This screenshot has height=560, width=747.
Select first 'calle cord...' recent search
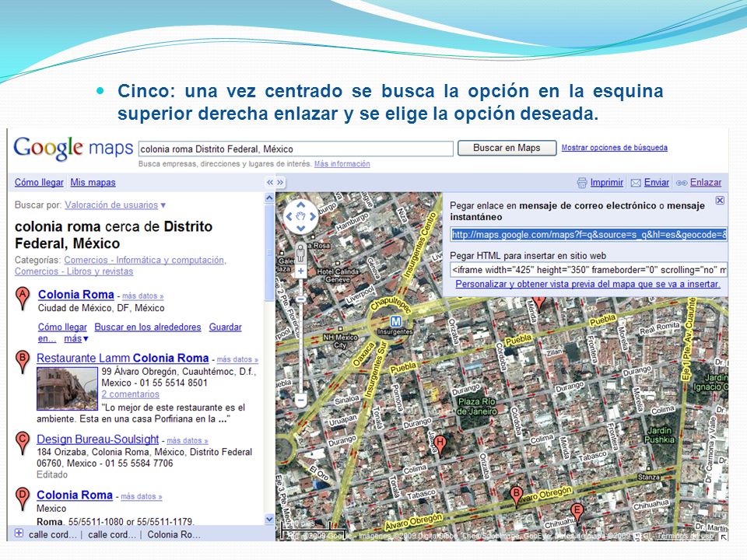point(52,535)
